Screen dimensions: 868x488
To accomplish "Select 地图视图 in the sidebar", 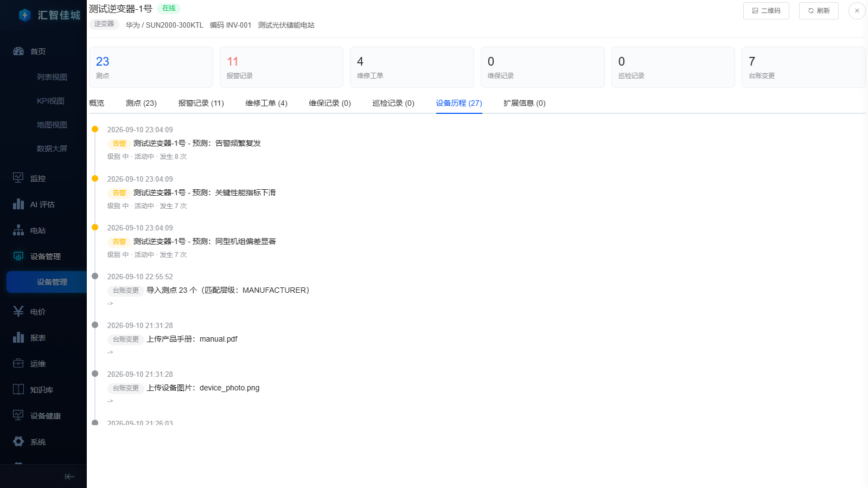I will pyautogui.click(x=52, y=125).
